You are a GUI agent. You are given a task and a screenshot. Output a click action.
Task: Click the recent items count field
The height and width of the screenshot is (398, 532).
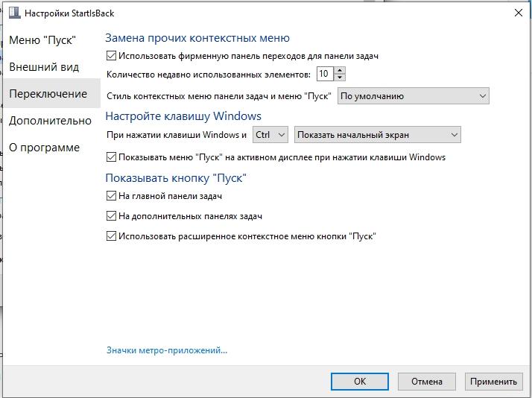point(325,74)
